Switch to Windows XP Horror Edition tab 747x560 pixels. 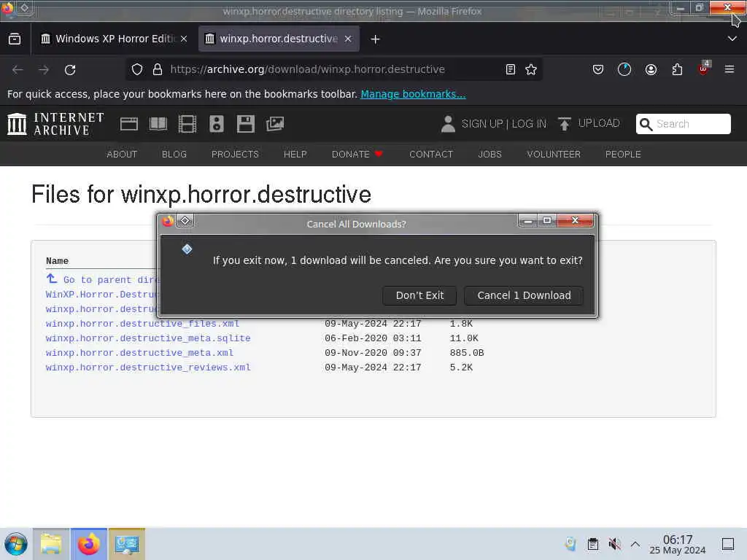coord(115,39)
